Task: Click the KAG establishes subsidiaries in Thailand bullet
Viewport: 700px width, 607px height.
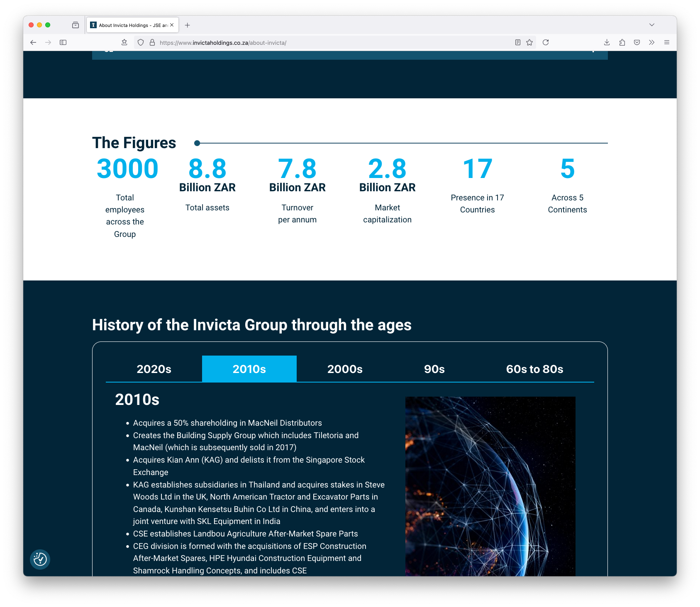Action: click(259, 503)
